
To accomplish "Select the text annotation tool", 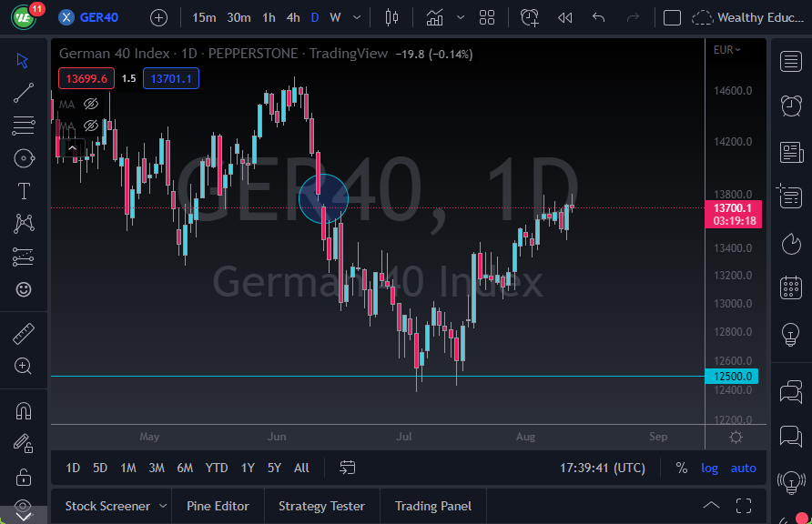I will tap(24, 190).
